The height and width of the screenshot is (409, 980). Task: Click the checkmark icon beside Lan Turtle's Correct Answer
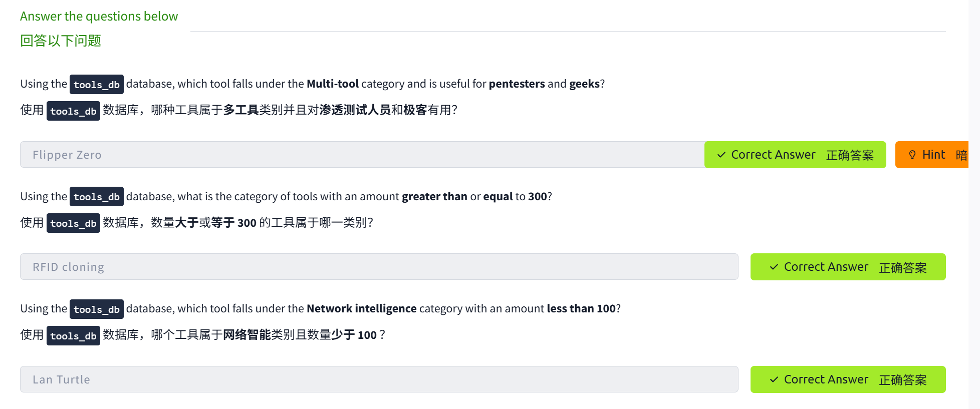pyautogui.click(x=774, y=379)
